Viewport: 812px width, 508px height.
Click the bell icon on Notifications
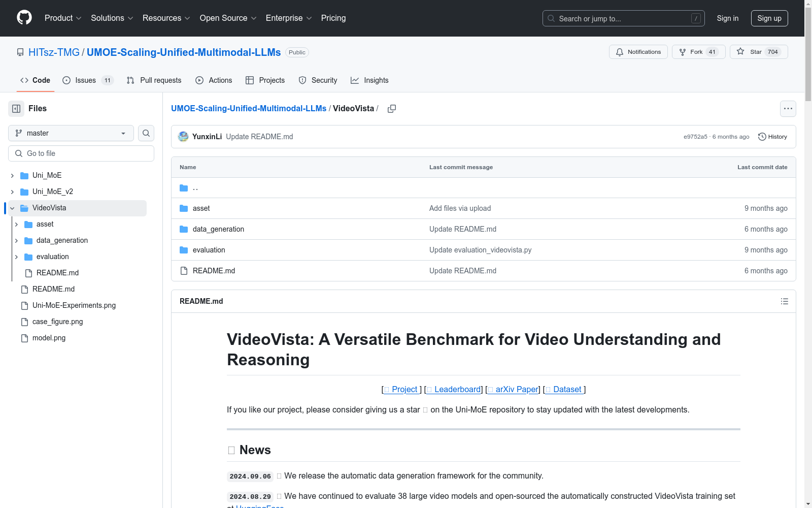click(620, 52)
